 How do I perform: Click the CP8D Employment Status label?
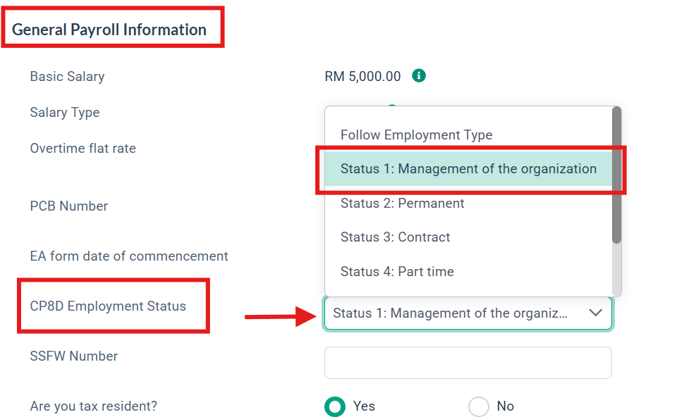tap(108, 306)
